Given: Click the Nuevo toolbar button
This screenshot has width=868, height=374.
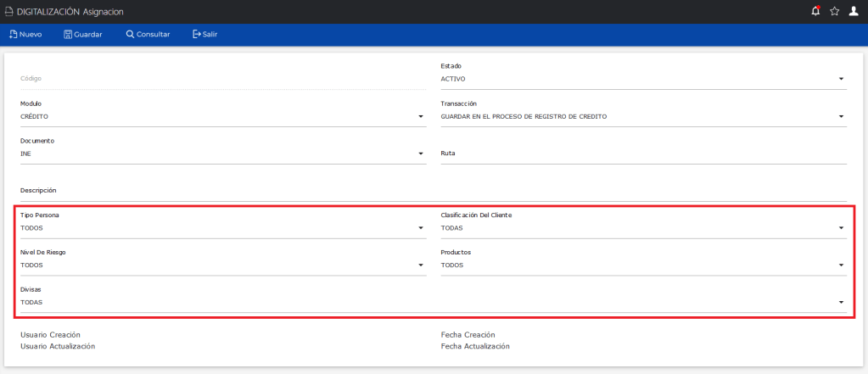Looking at the screenshot, I should click(25, 35).
